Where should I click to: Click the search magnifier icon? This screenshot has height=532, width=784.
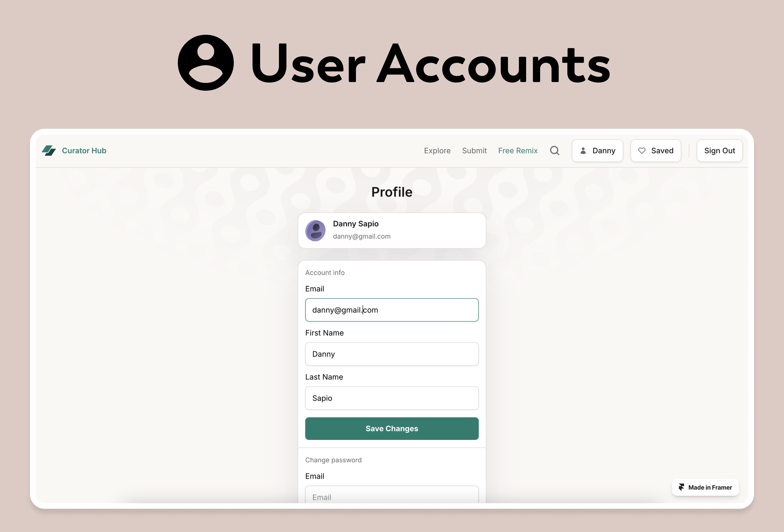tap(554, 150)
